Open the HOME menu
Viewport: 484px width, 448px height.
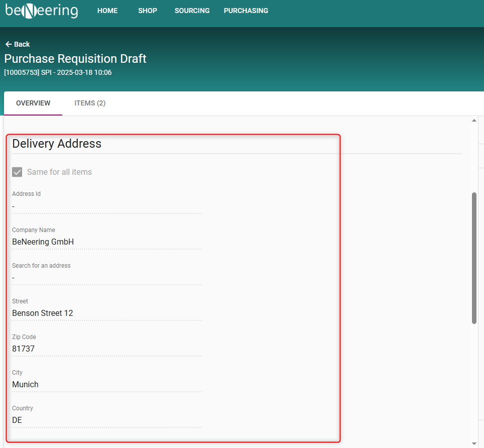(x=107, y=11)
